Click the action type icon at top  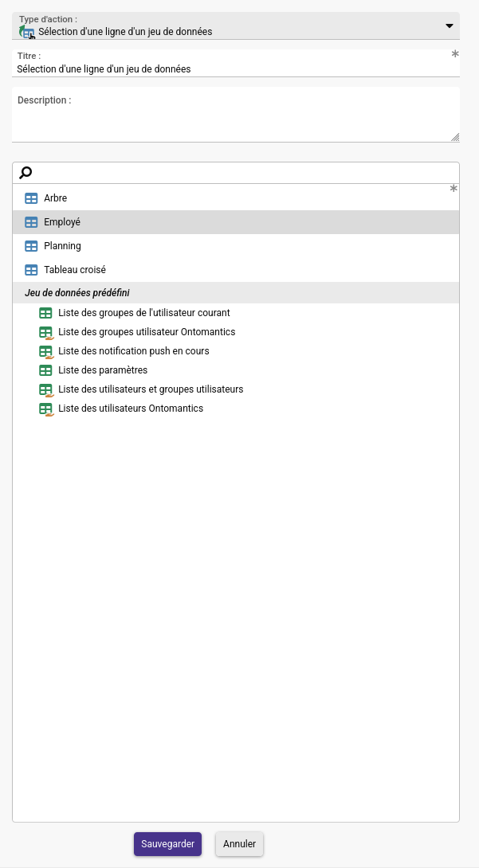pos(26,32)
